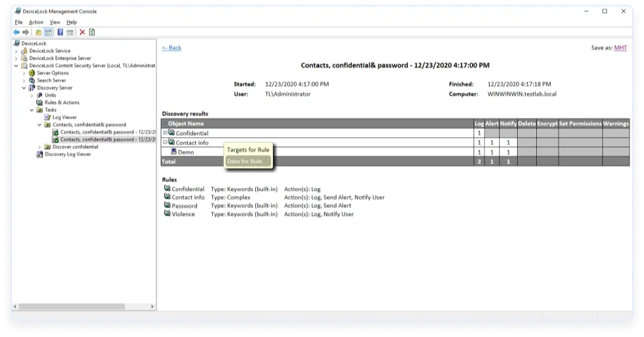The height and width of the screenshot is (337, 644).
Task: Click the tree pane scroll-right arrow
Action: tap(152, 307)
